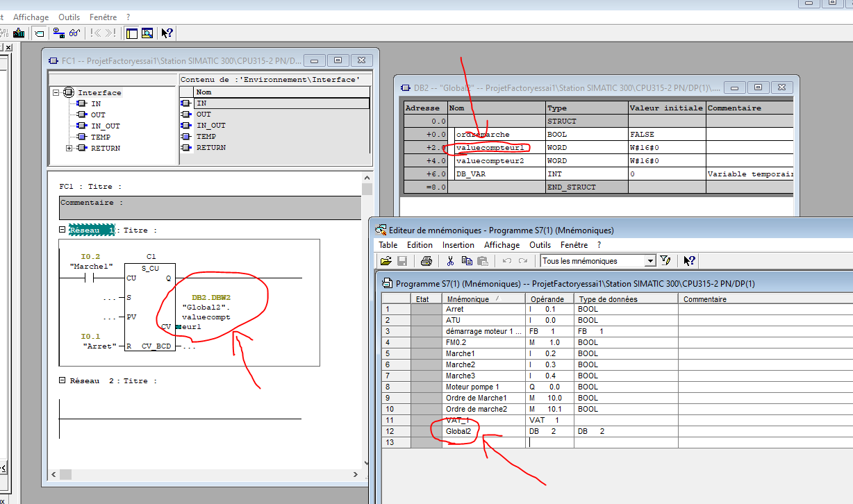853x504 pixels.
Task: Open the print icon in the mnemonics editor
Action: point(426,261)
